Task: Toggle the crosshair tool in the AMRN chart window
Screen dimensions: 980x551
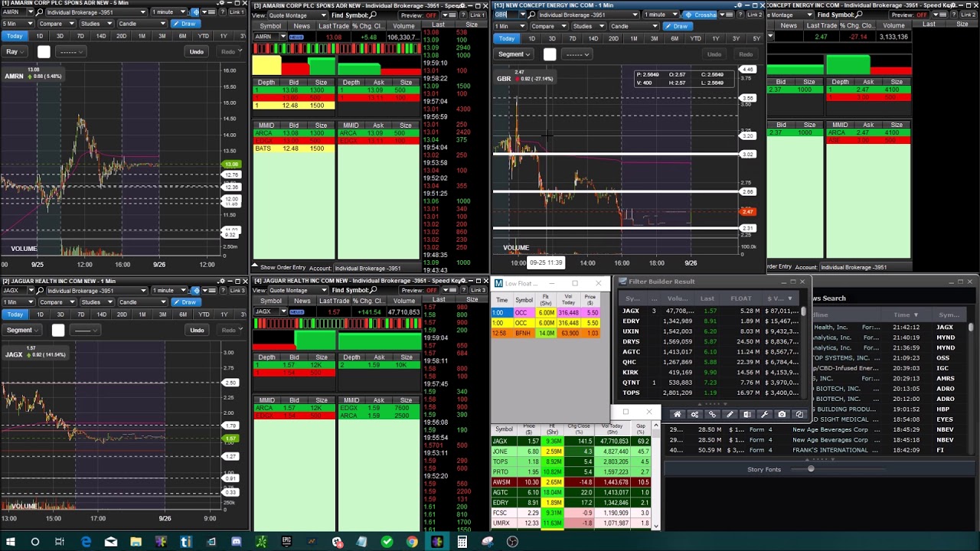Action: [x=195, y=12]
